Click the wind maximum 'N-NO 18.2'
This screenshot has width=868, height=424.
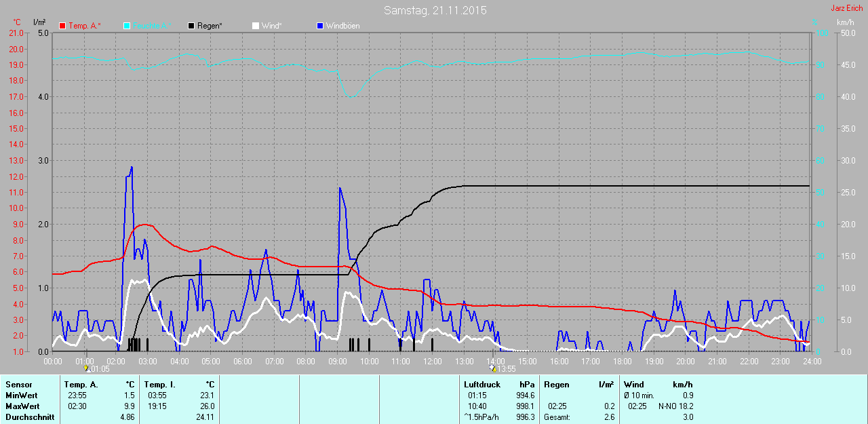676,406
